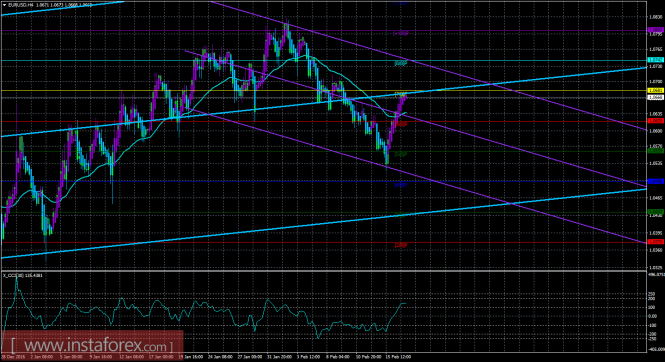Select the 15 Feb 12:00 time axis label
Screen dimensions: 665x362
point(400,357)
